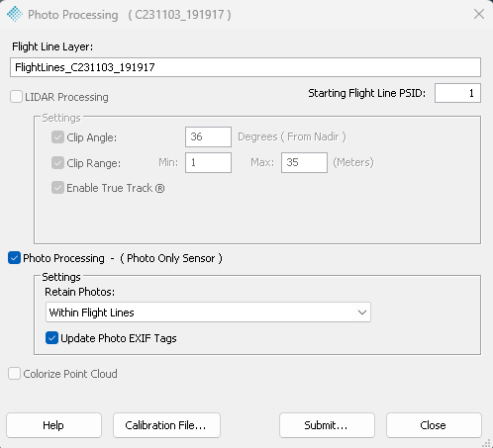This screenshot has width=493, height=448.
Task: Click the Close button at bottom
Action: tap(434, 425)
